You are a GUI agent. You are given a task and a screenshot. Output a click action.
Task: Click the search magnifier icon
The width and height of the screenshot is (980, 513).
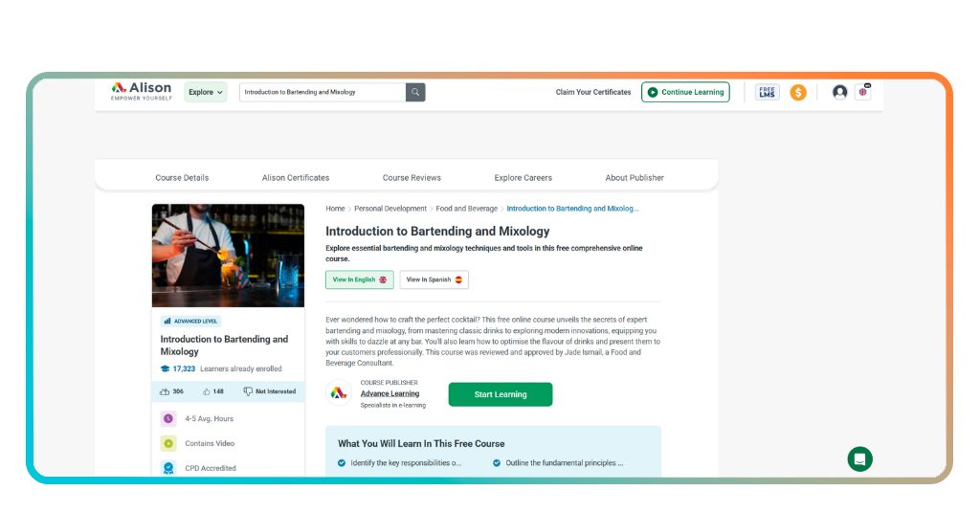pyautogui.click(x=415, y=92)
